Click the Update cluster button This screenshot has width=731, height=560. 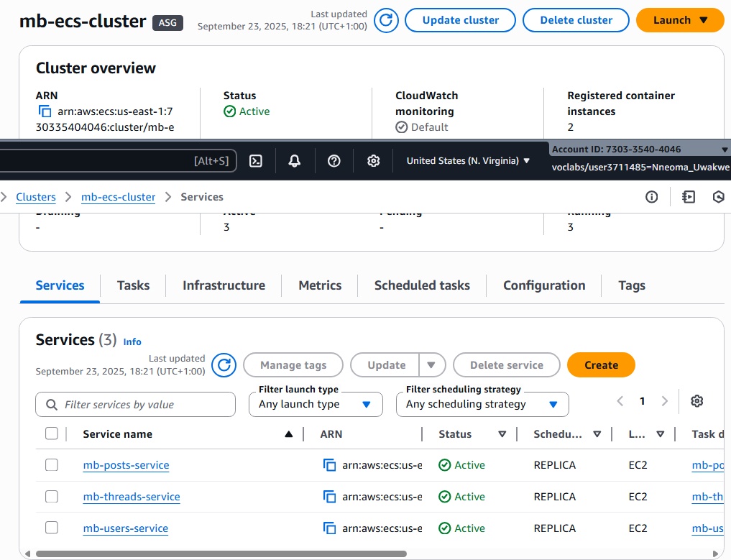point(460,20)
